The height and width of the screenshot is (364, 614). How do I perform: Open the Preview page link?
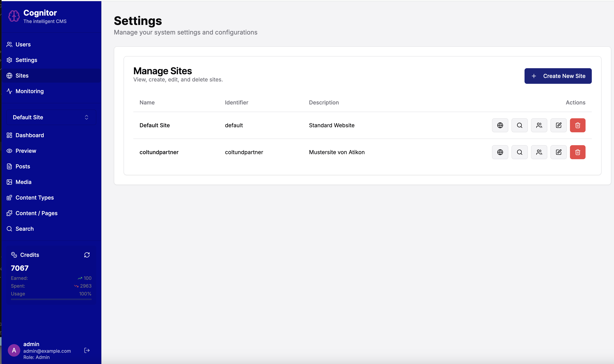coord(26,151)
